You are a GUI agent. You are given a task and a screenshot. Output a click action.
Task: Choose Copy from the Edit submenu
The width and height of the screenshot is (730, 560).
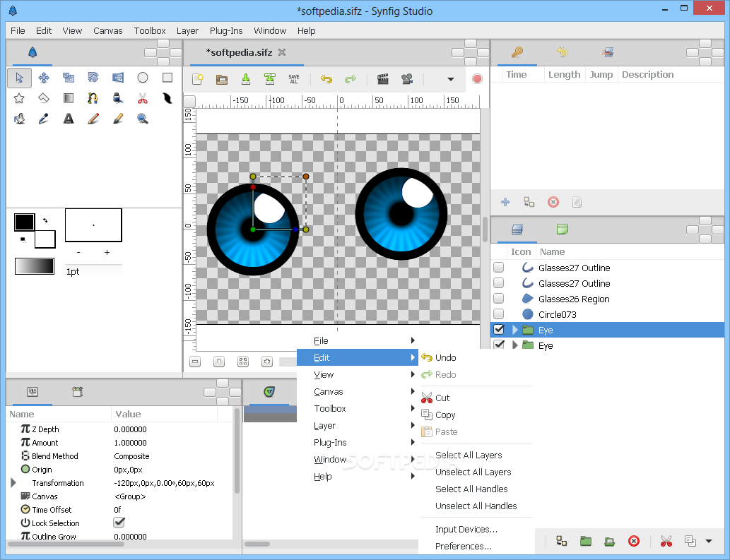[x=476, y=415]
